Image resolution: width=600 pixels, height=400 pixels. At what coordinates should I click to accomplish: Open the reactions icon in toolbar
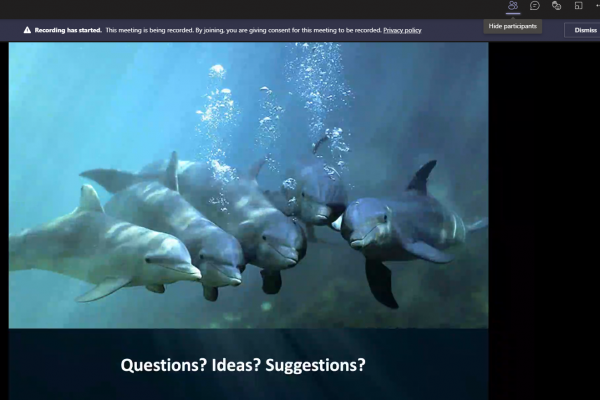pyautogui.click(x=556, y=6)
